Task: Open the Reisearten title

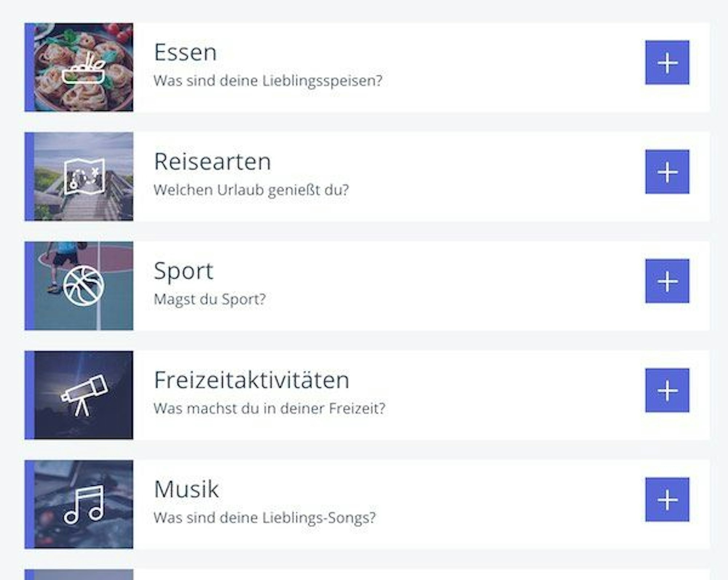Action: pyautogui.click(x=212, y=162)
